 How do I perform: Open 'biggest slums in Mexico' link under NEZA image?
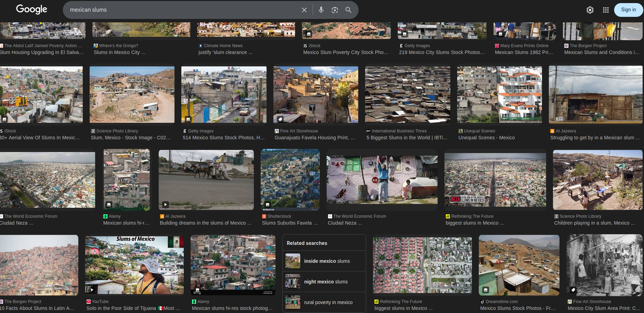point(475,223)
